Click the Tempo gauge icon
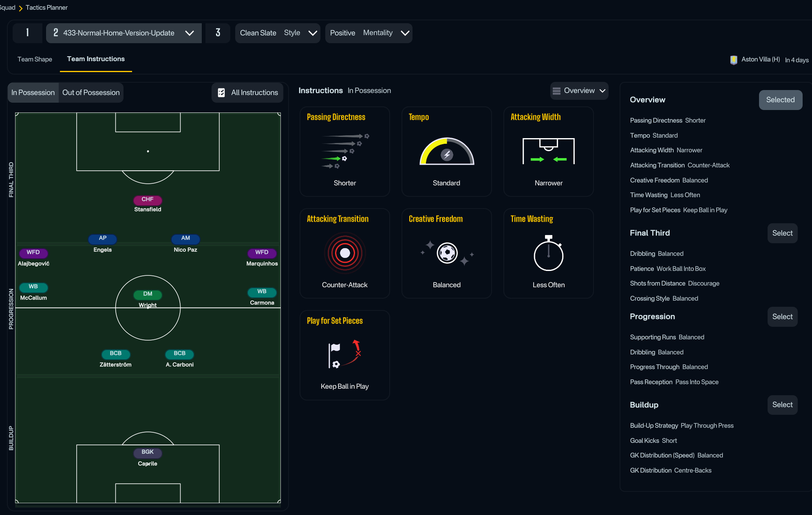This screenshot has height=515, width=812. 447,151
